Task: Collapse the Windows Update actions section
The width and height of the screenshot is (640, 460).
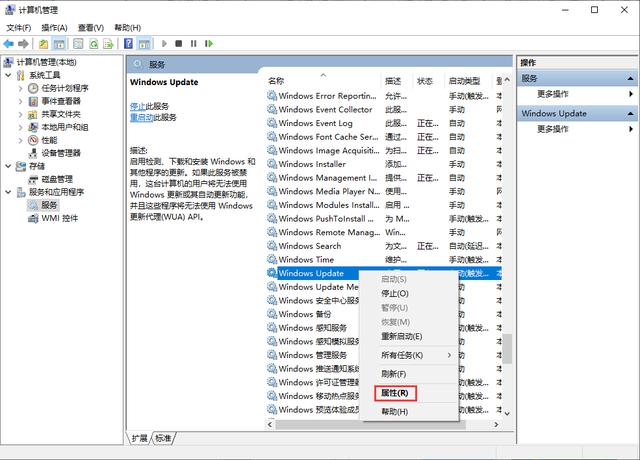Action: (x=630, y=113)
